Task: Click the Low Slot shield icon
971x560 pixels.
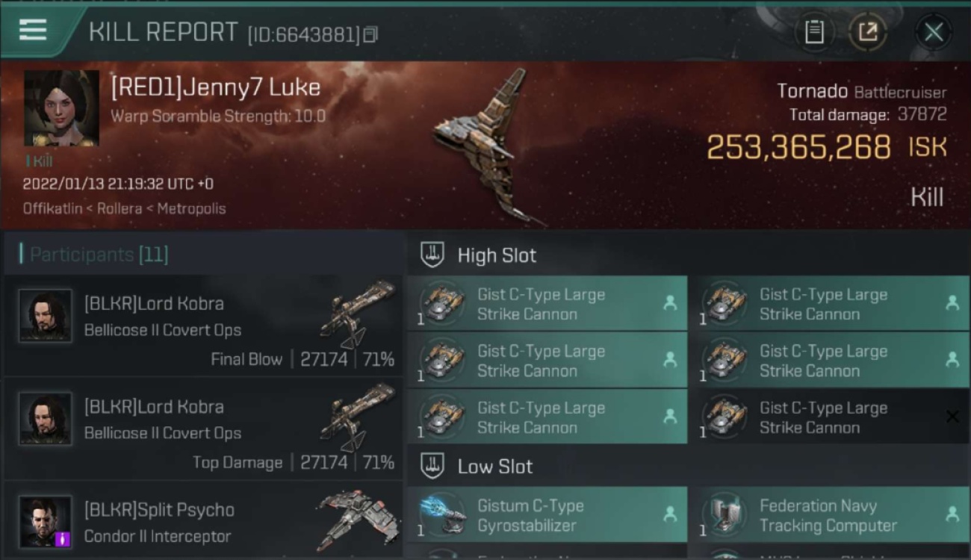Action: tap(432, 466)
